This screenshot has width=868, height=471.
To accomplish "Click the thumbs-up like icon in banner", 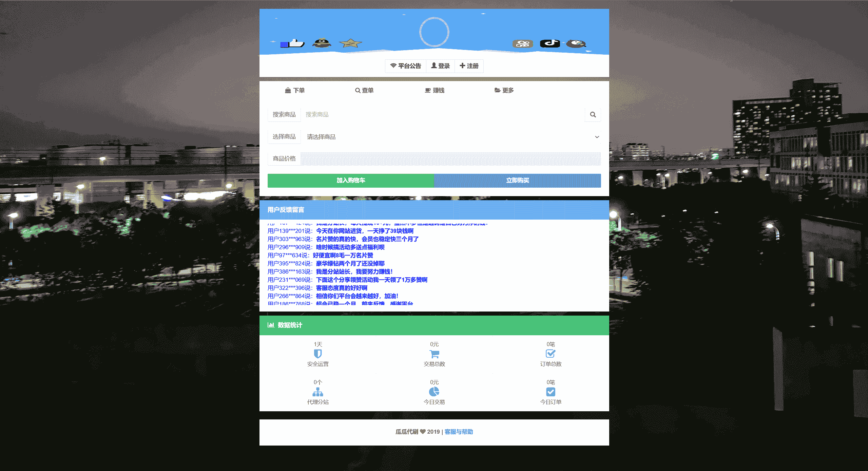I will pyautogui.click(x=292, y=43).
